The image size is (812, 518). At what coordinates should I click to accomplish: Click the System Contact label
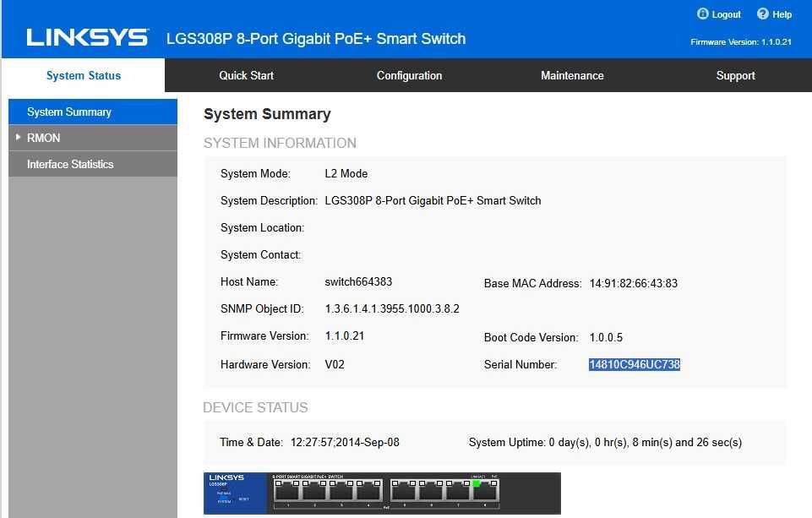coord(260,255)
